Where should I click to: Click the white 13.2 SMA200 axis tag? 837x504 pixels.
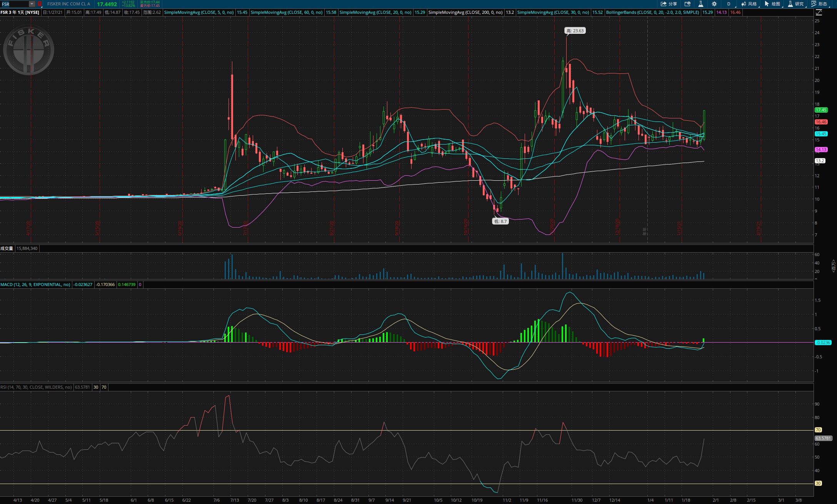pyautogui.click(x=820, y=161)
